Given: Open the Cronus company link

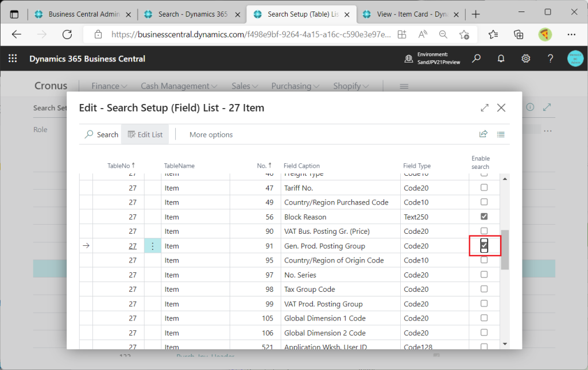Looking at the screenshot, I should [51, 86].
